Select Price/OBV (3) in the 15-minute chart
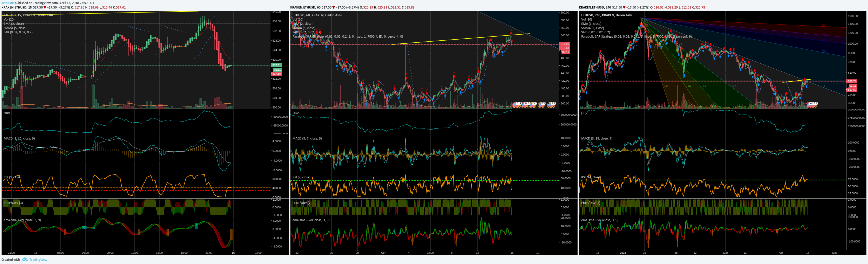The width and height of the screenshot is (868, 264). pyautogui.click(x=13, y=203)
